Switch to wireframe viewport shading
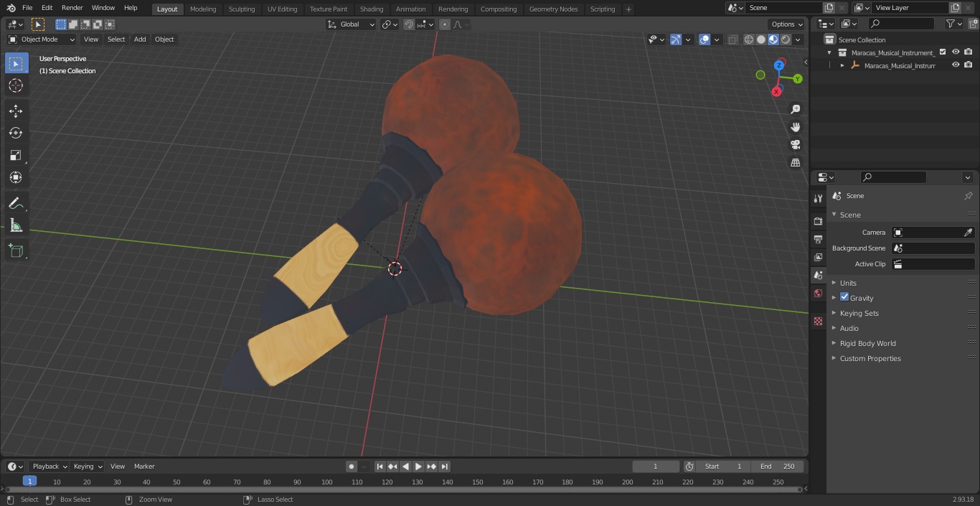Viewport: 980px width, 506px height. [x=748, y=39]
